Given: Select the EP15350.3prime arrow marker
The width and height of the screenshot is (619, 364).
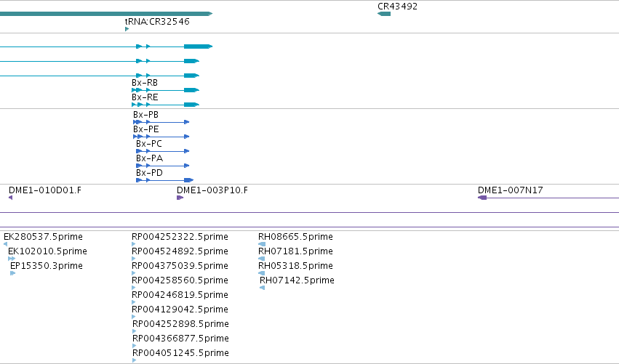Looking at the screenshot, I should tap(12, 273).
